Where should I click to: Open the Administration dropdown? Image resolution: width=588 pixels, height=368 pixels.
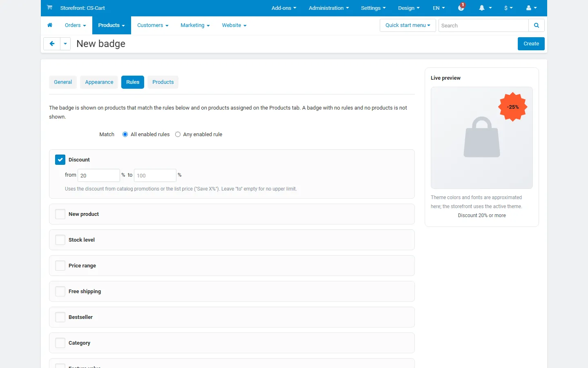pyautogui.click(x=329, y=8)
